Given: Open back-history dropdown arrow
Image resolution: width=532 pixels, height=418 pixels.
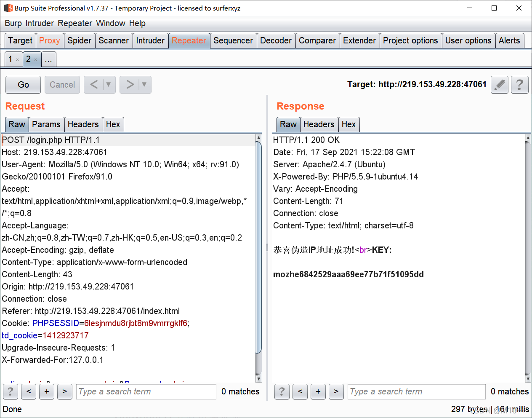Looking at the screenshot, I should click(109, 85).
